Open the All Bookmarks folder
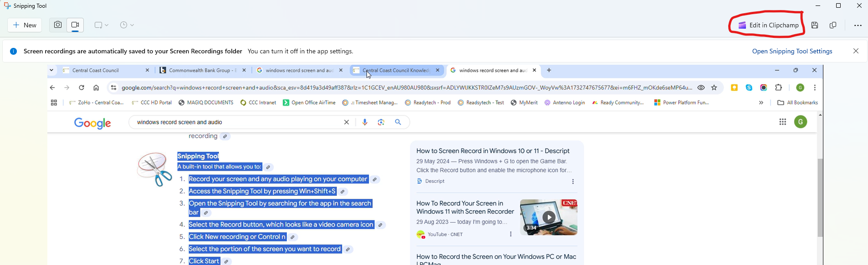This screenshot has height=265, width=868. [797, 103]
